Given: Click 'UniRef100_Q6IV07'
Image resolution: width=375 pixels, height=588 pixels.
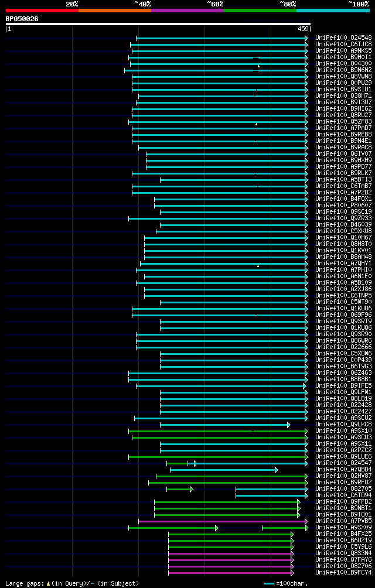Looking at the screenshot, I should tap(343, 154).
